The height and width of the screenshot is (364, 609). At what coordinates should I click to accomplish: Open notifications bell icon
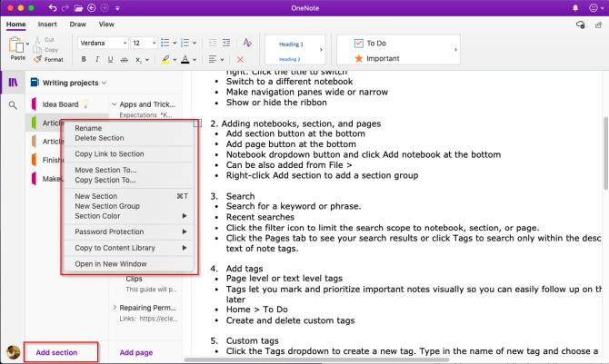[576, 7]
